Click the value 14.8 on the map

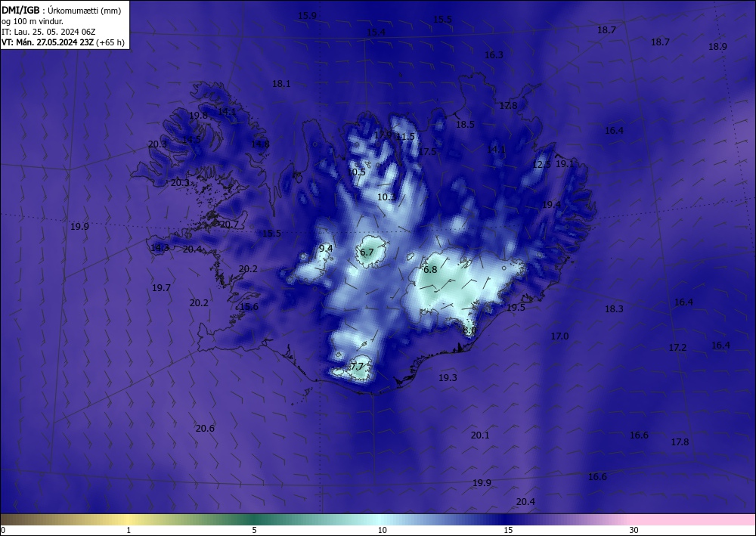[x=260, y=144]
